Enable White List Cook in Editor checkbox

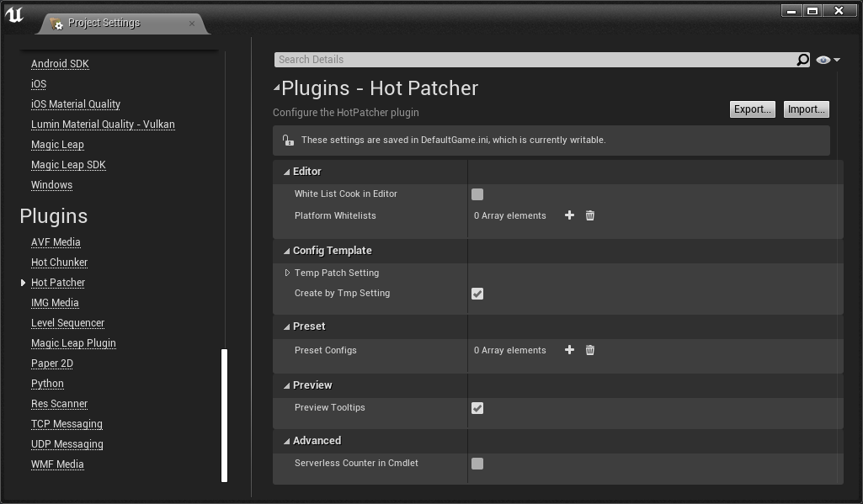pos(477,194)
